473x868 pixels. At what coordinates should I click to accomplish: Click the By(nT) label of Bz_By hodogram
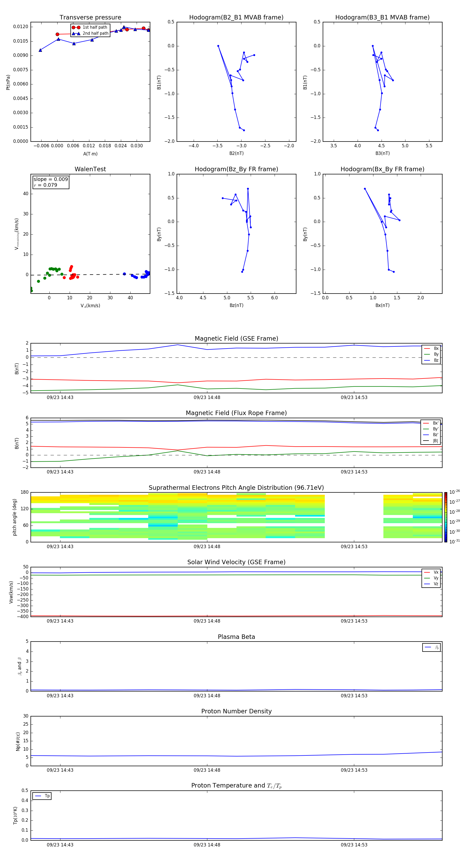(159, 234)
